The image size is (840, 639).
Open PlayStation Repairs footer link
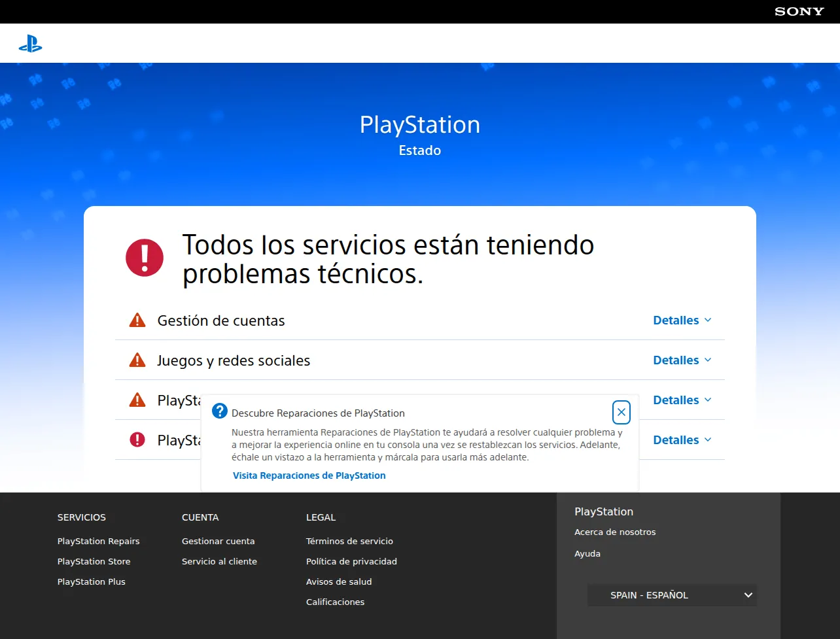[x=99, y=542]
